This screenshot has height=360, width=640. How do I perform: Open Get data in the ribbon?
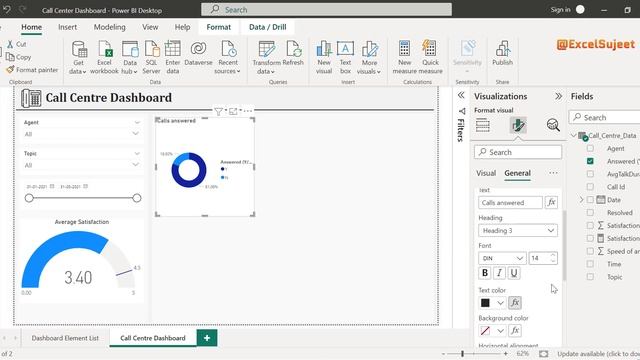pyautogui.click(x=78, y=58)
